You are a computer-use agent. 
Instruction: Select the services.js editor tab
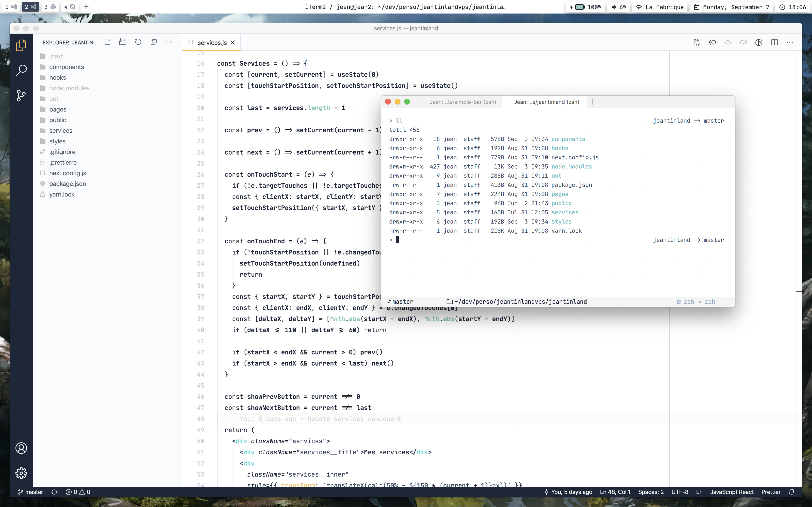coord(212,42)
